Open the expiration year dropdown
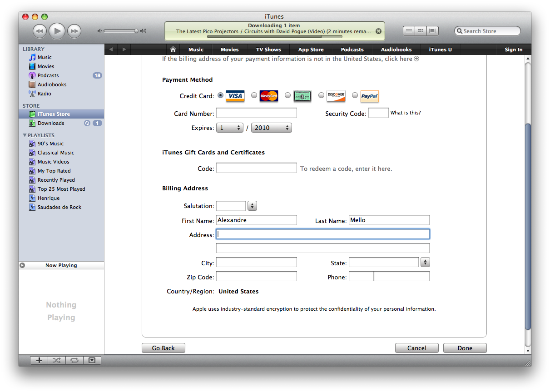 tap(272, 128)
